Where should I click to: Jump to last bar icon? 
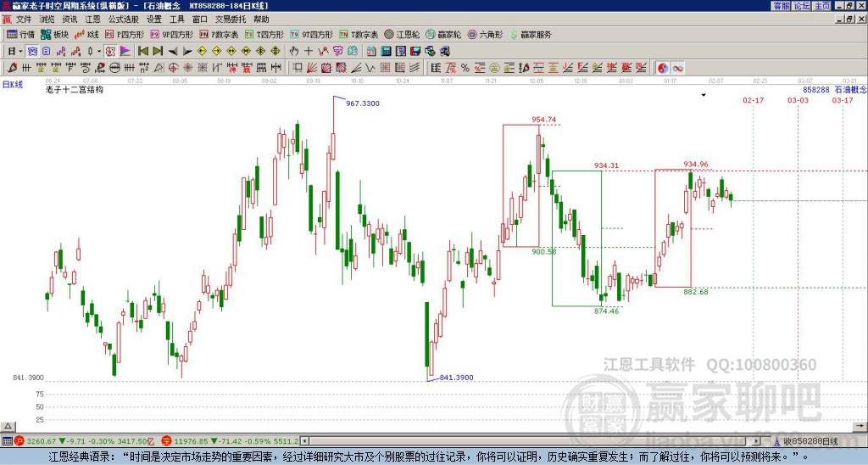158,52
